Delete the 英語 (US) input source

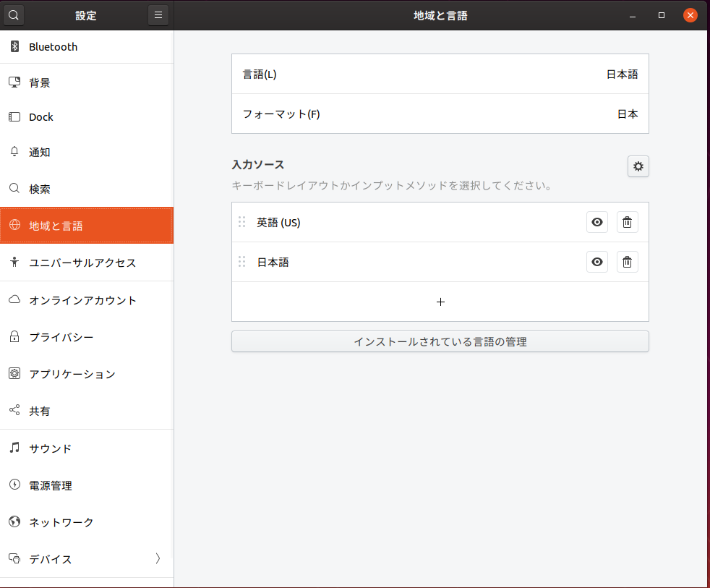pyautogui.click(x=627, y=222)
